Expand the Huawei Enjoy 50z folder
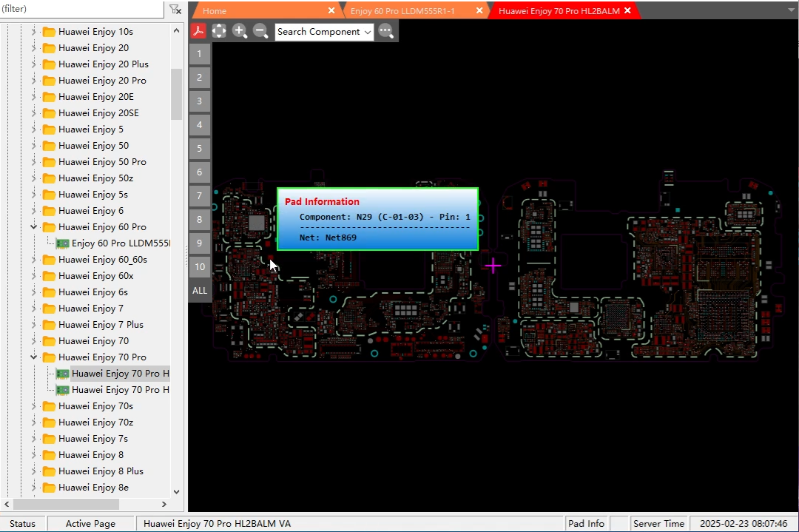Viewport: 799px width, 532px height. [33, 178]
